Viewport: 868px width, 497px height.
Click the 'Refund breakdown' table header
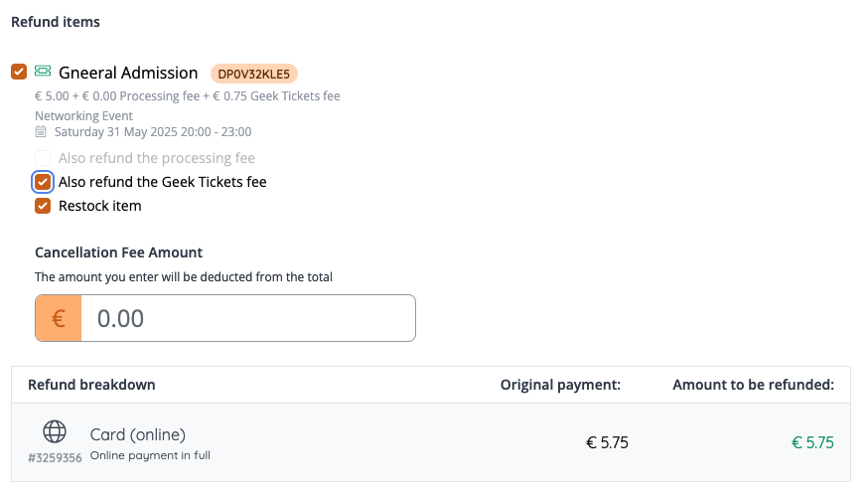click(x=91, y=385)
